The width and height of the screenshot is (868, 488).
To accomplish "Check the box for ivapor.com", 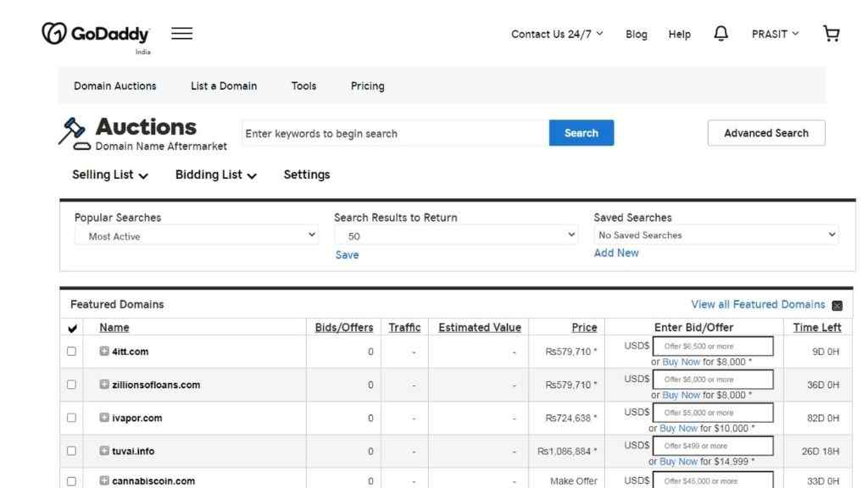I will click(x=71, y=418).
